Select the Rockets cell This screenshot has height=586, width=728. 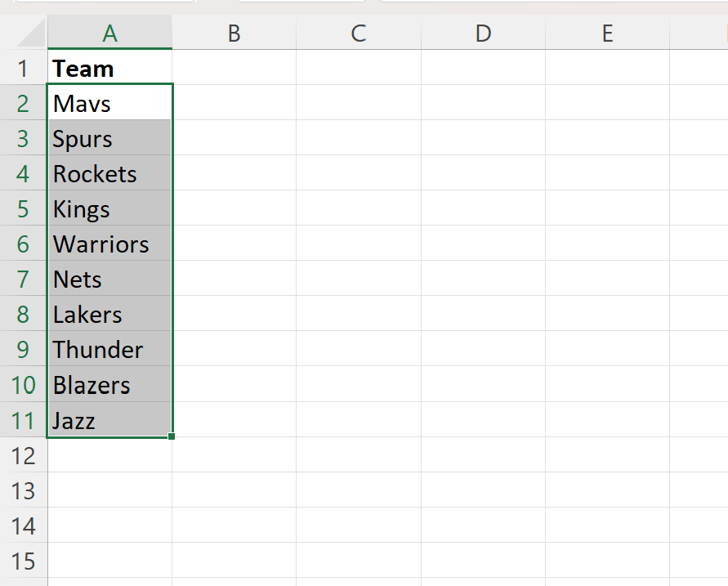109,174
